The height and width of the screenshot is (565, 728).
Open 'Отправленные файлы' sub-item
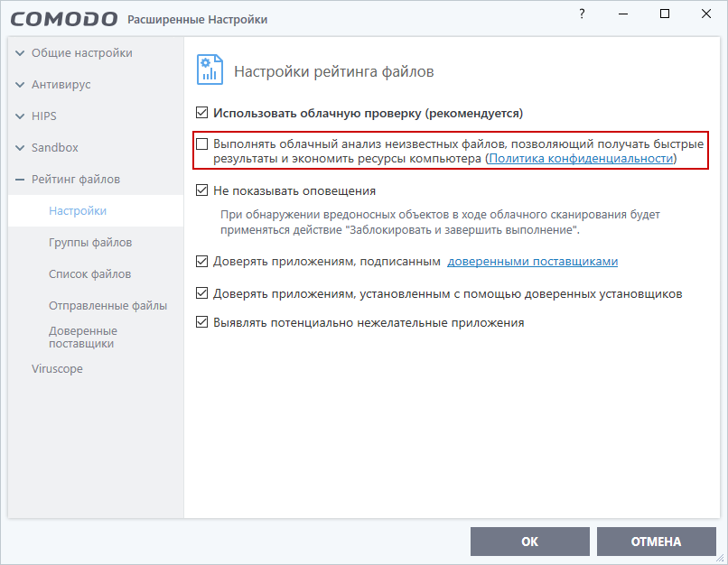[107, 306]
